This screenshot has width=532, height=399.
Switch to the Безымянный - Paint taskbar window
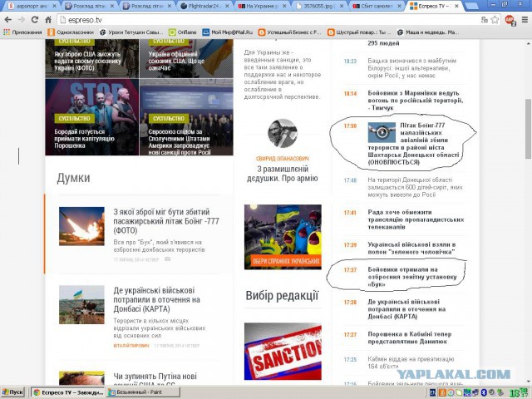(x=142, y=392)
